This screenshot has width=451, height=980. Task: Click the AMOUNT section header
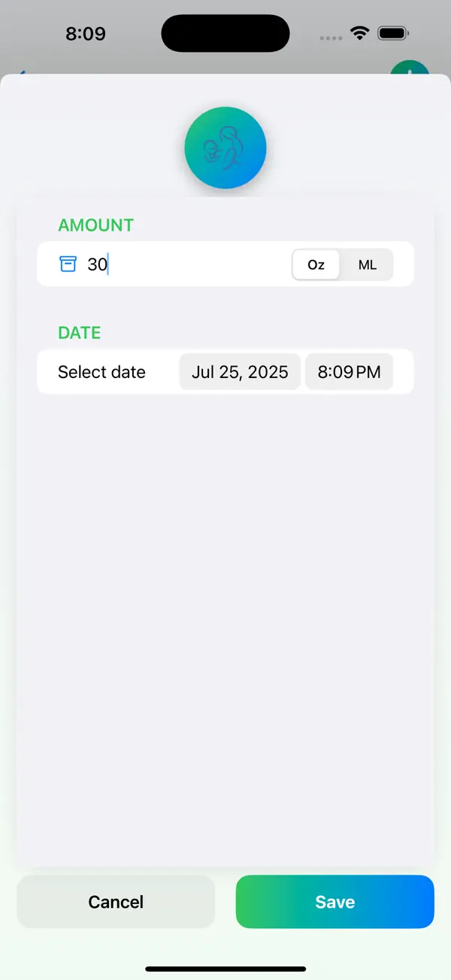coord(95,225)
